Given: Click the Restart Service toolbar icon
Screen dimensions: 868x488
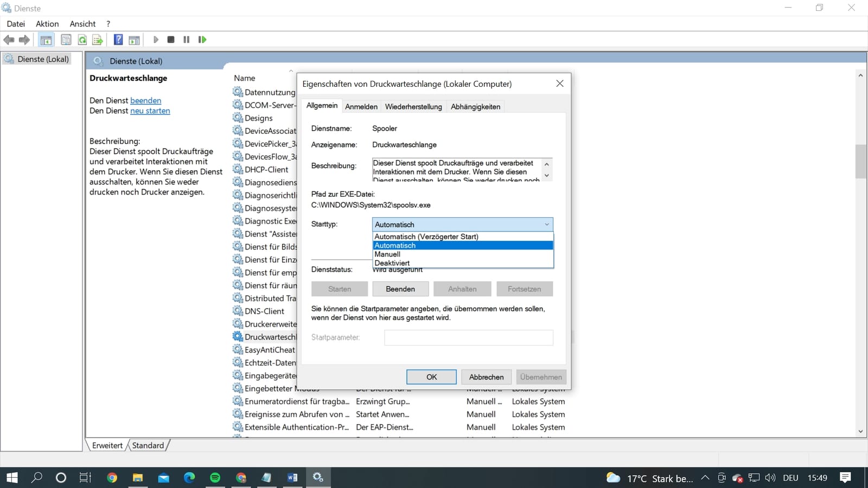Looking at the screenshot, I should pyautogui.click(x=202, y=40).
